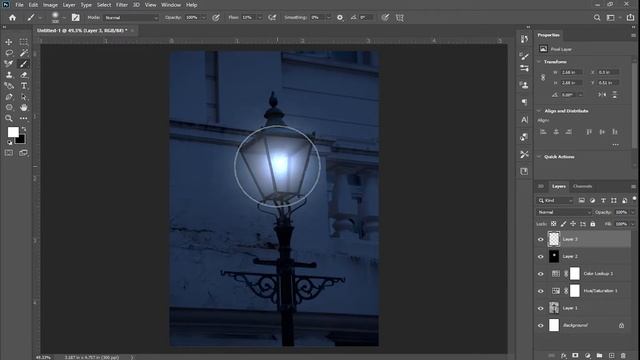640x360 pixels.
Task: Click the Layer 2 thumbnail
Action: [554, 256]
